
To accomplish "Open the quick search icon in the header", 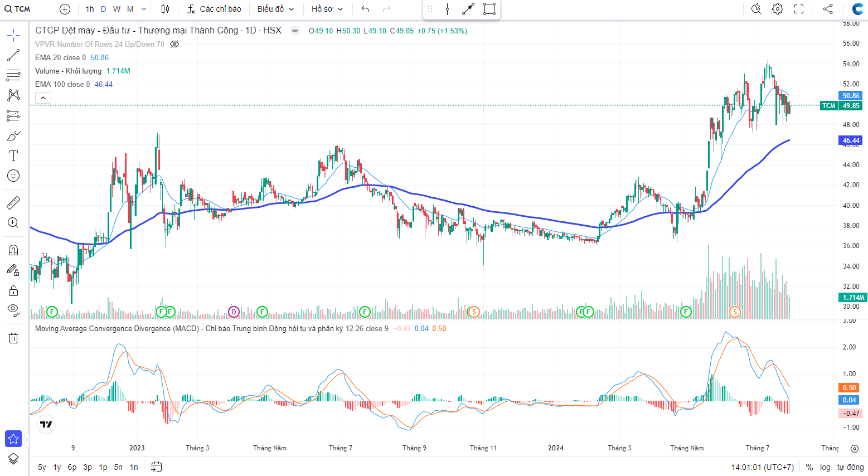I will click(x=757, y=9).
